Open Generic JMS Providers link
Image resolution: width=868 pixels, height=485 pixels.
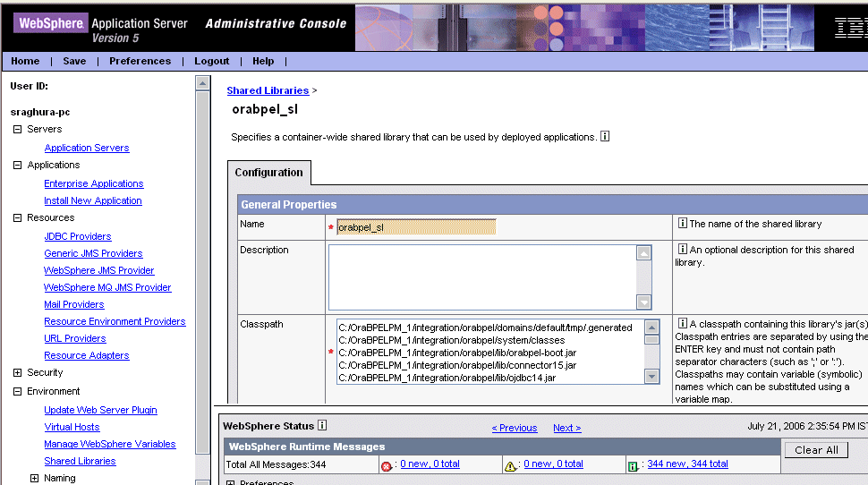tap(94, 253)
